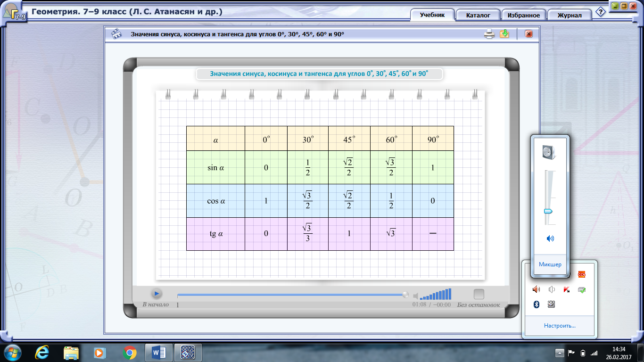Click the "30°" column header
This screenshot has height=362, width=644.
click(308, 140)
